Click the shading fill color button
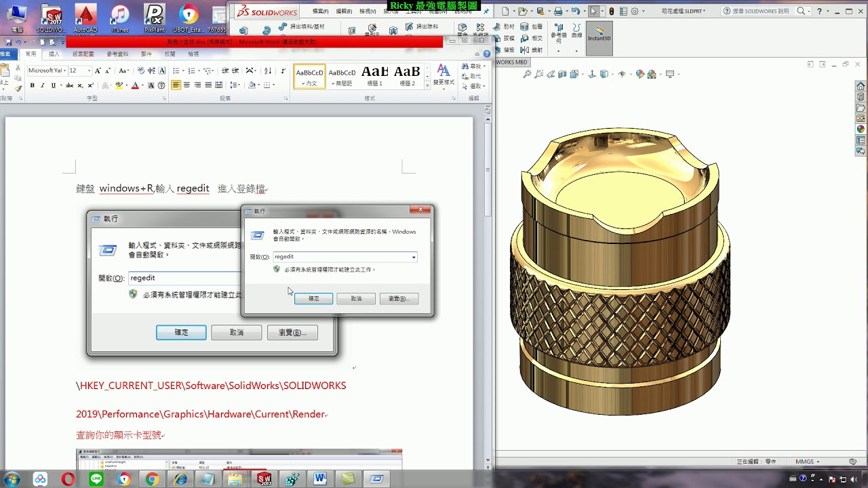The height and width of the screenshot is (488, 868). (x=252, y=85)
